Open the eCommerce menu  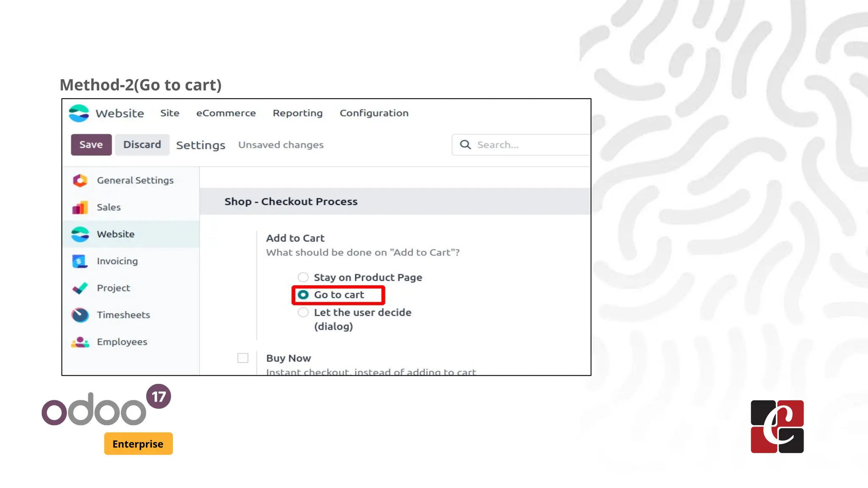pyautogui.click(x=226, y=113)
